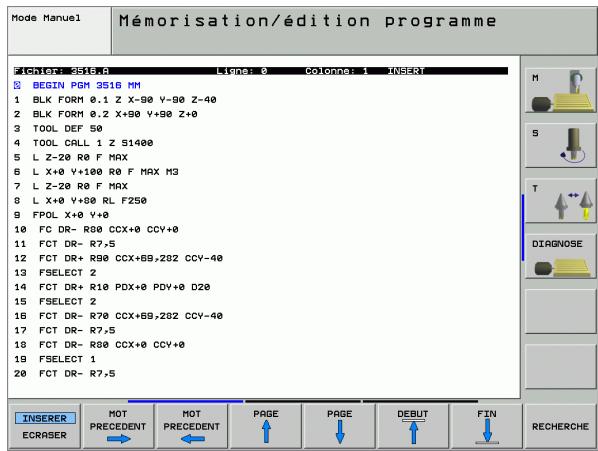Select line 14 FCT DR+ R10 PDX+0
The width and height of the screenshot is (598, 451).
[112, 287]
